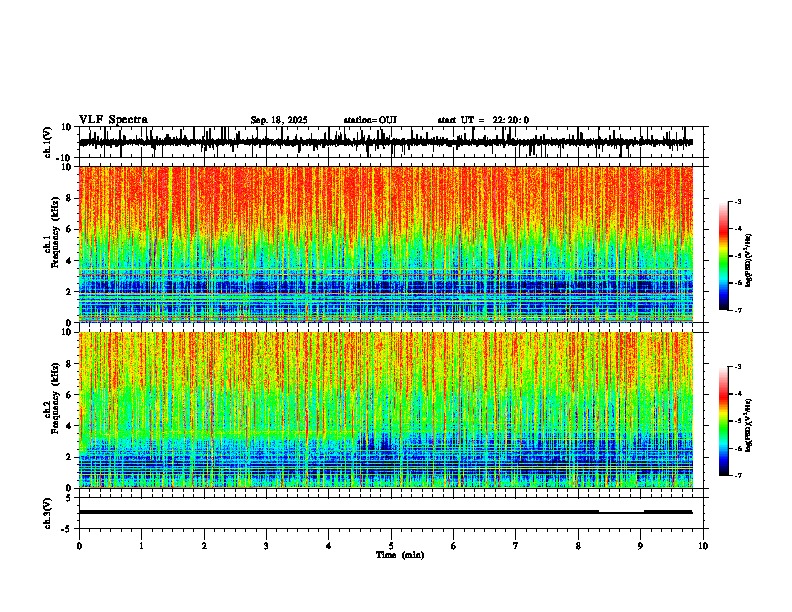Click the time axis tick label "1"
The height and width of the screenshot is (612, 792).
[141, 546]
